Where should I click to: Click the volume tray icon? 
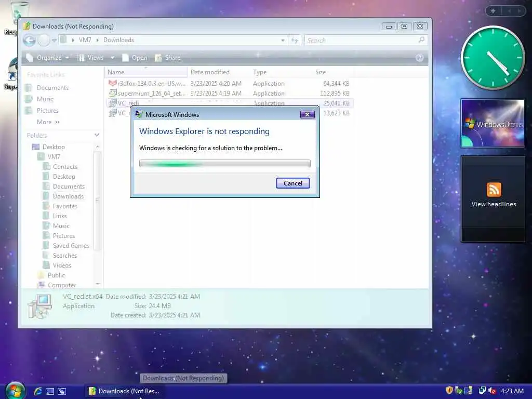(x=492, y=391)
